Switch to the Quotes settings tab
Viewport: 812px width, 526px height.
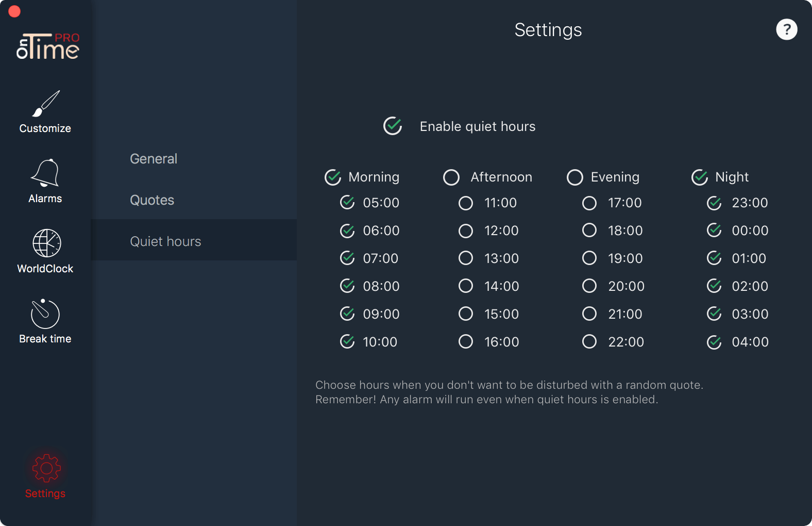152,200
